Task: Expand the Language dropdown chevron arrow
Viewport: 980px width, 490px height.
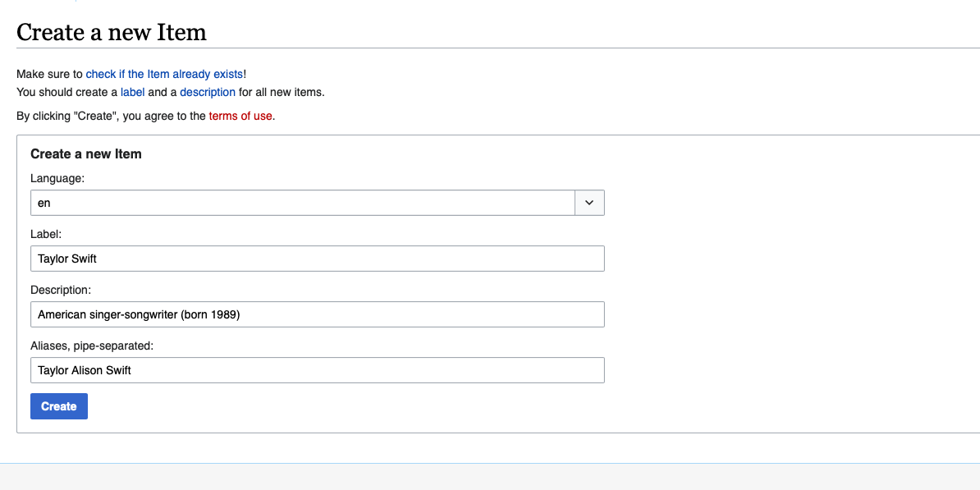Action: point(589,203)
